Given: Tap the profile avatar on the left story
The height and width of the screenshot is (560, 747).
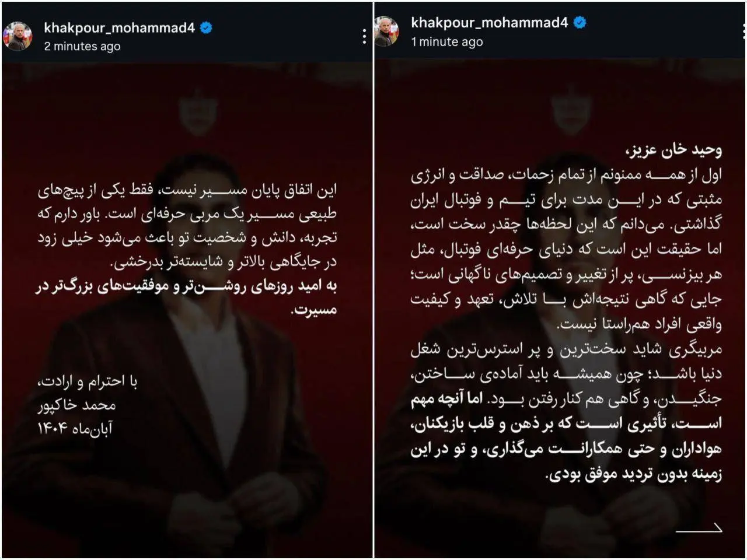Looking at the screenshot, I should [x=18, y=36].
